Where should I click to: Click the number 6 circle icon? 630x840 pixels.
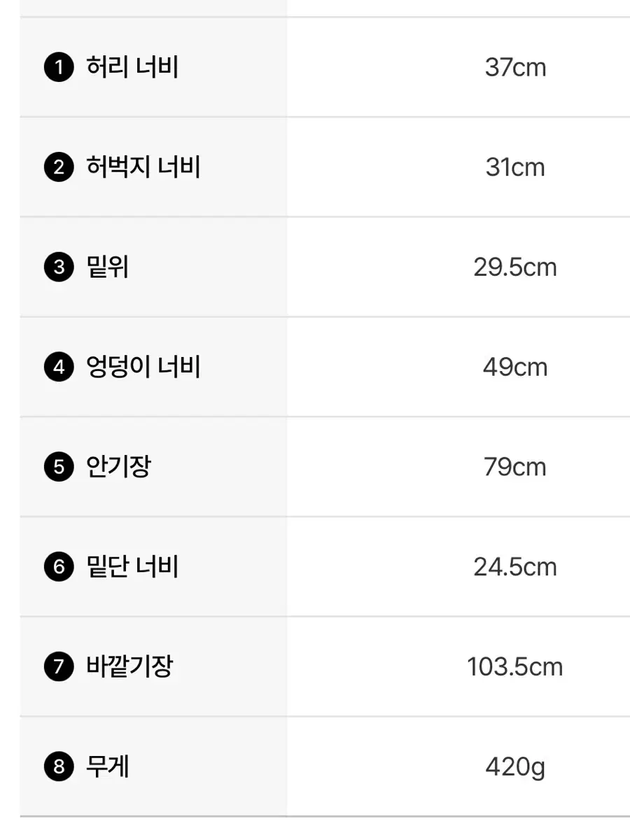pyautogui.click(x=59, y=567)
